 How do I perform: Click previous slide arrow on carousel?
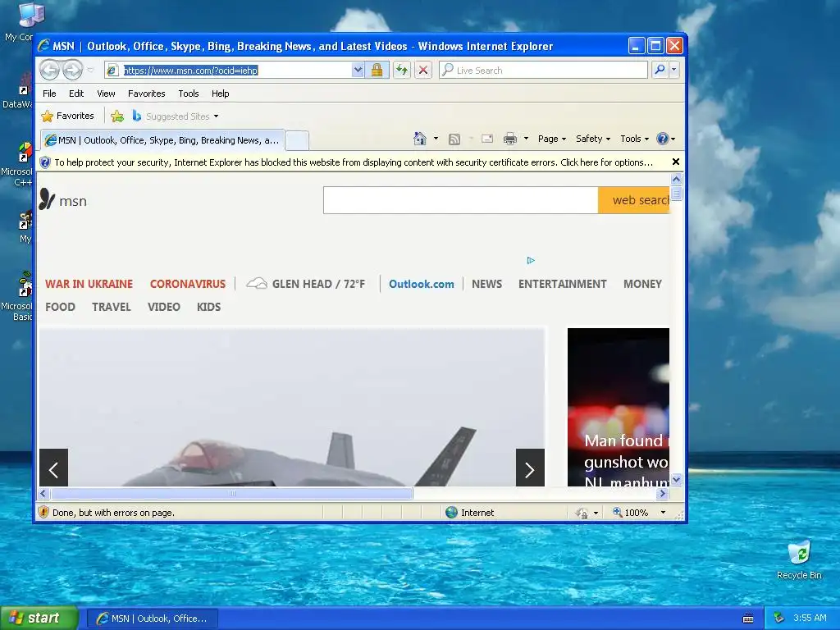pyautogui.click(x=53, y=468)
